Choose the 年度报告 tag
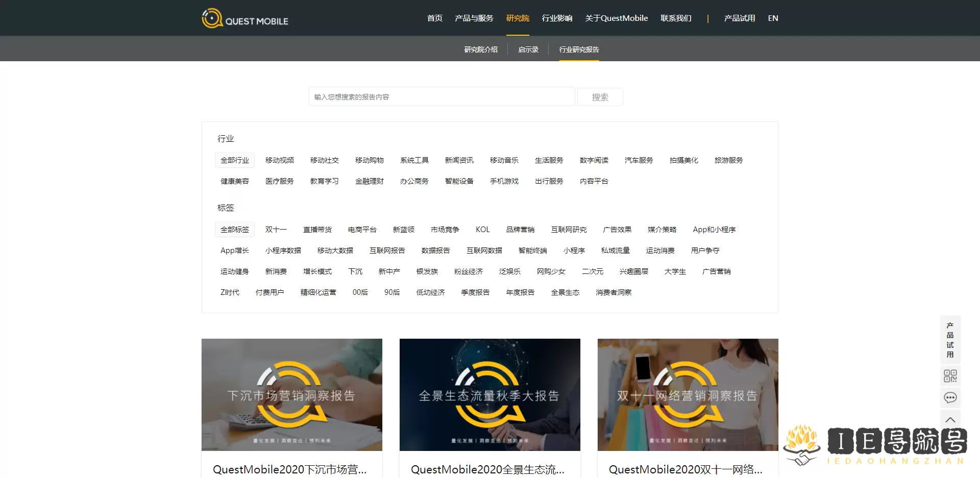This screenshot has width=980, height=478. [521, 292]
